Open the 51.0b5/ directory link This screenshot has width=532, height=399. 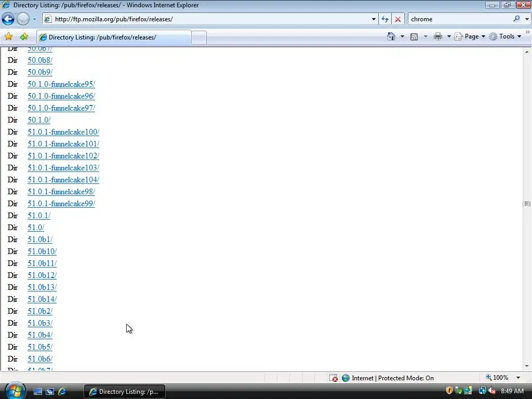click(x=40, y=347)
